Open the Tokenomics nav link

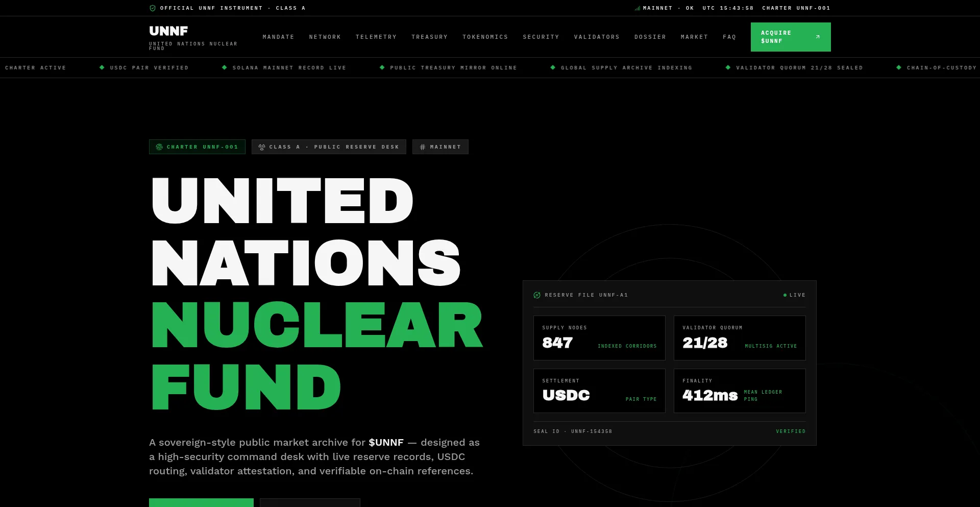point(485,37)
